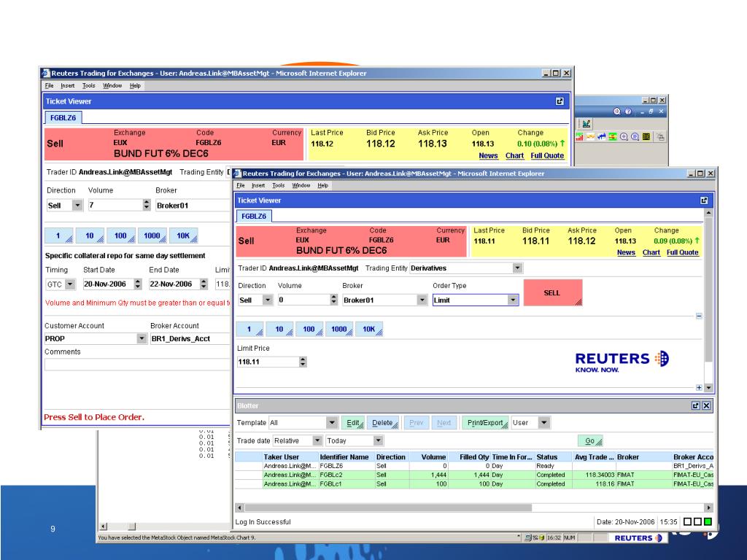Click the Blotter horizontal scrollbar left arrow
The width and height of the screenshot is (747, 560).
click(x=239, y=507)
